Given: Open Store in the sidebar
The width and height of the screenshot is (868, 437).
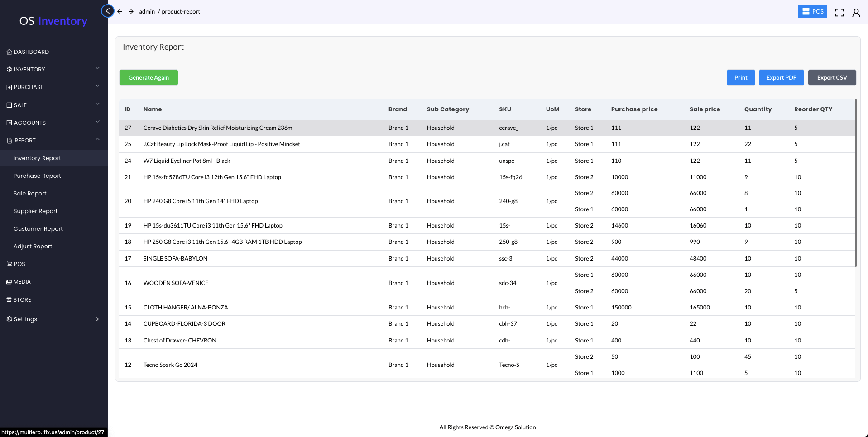Looking at the screenshot, I should click(x=22, y=300).
